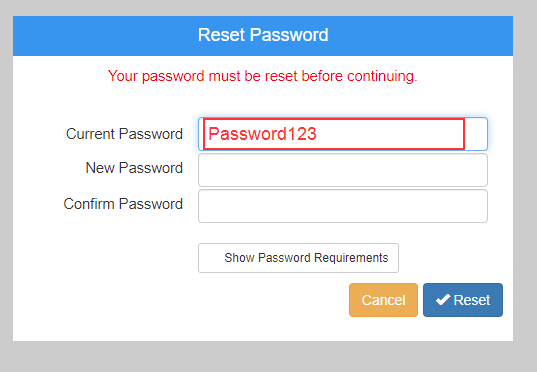The width and height of the screenshot is (537, 372).
Task: Place cursor in the Password123 text
Action: click(x=262, y=134)
